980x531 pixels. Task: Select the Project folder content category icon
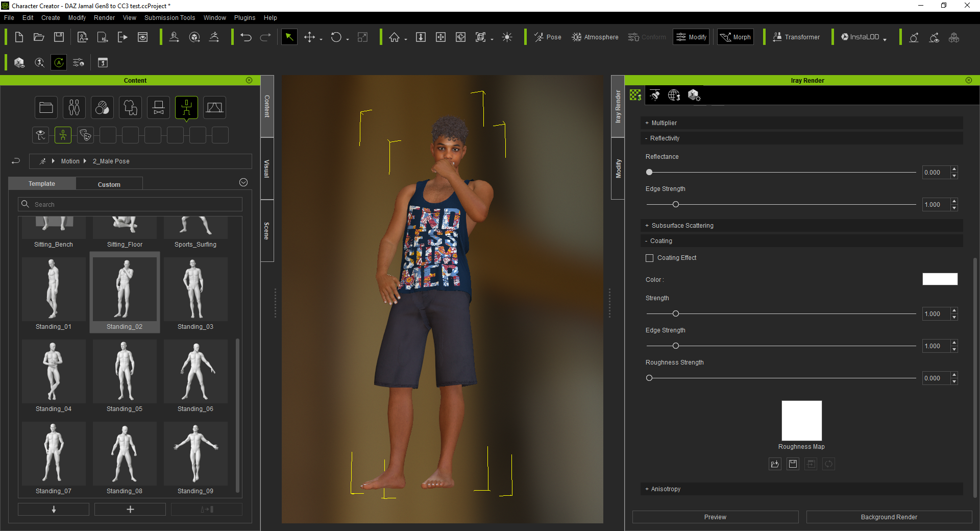(46, 108)
